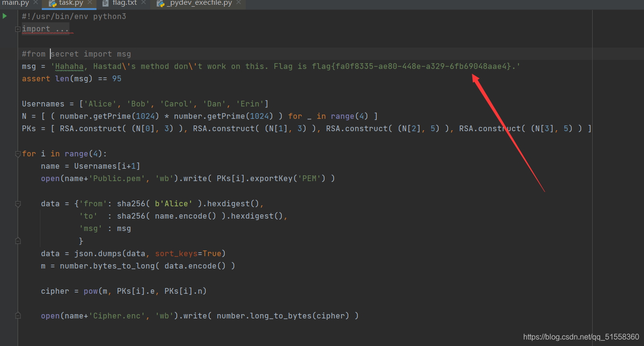Open the flag.txt tab

tap(125, 3)
